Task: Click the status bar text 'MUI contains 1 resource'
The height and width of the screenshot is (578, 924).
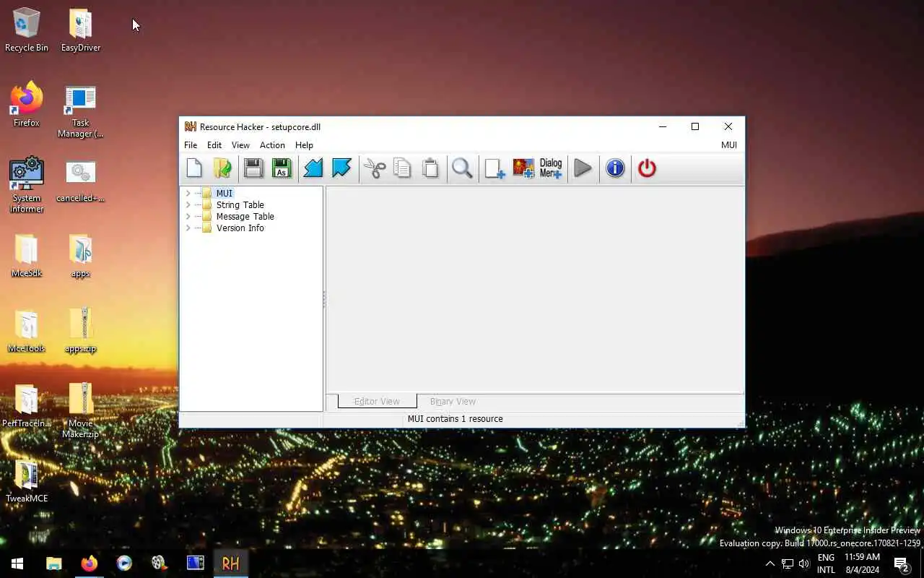Action: tap(455, 419)
